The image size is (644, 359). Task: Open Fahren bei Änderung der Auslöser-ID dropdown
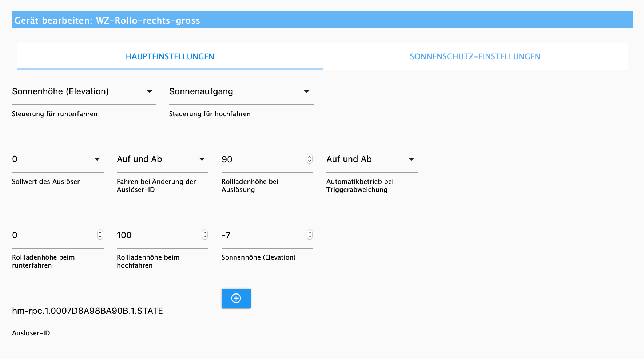[163, 159]
